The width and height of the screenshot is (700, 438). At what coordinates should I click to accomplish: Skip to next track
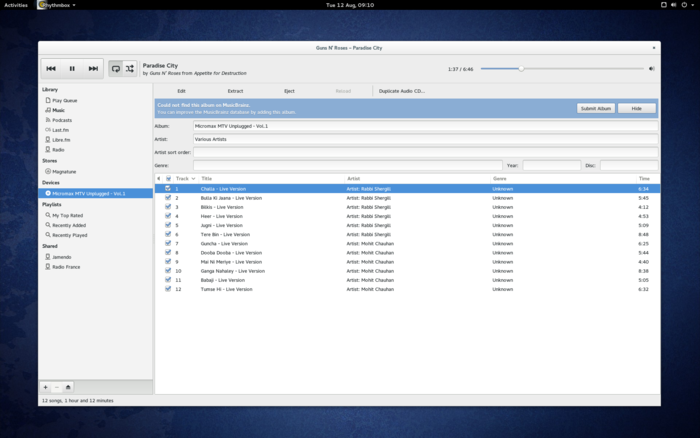[x=93, y=69]
